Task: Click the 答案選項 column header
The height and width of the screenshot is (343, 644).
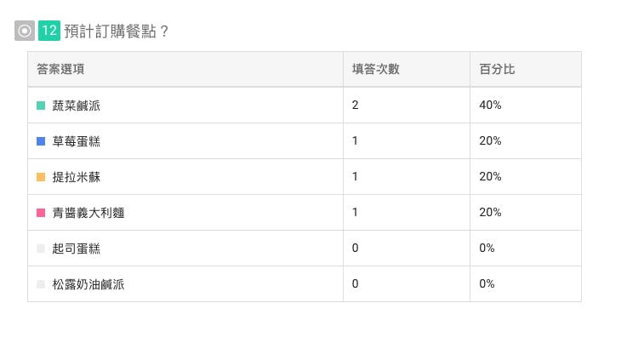Action: click(x=60, y=69)
